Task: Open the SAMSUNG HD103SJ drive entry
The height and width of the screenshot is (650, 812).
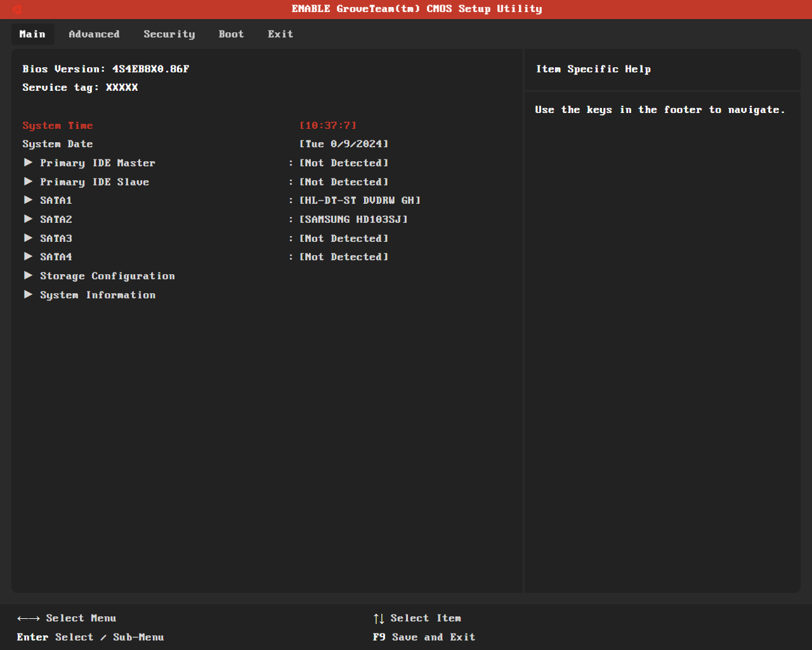Action: (x=353, y=220)
